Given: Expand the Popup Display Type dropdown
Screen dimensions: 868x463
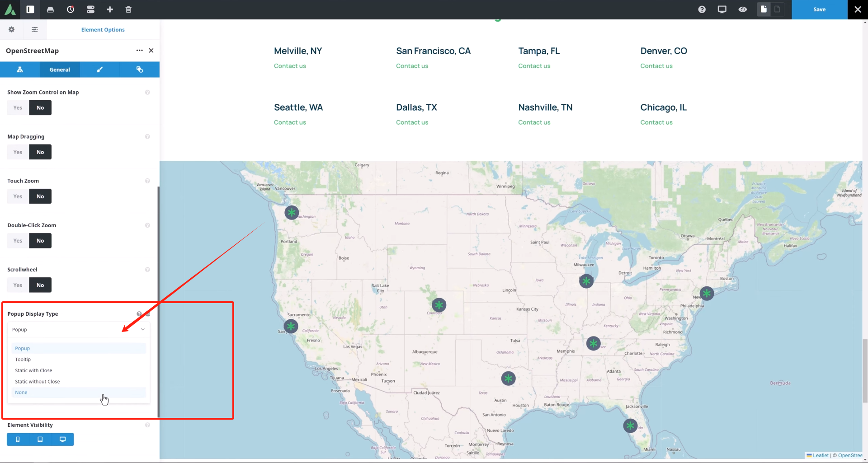Looking at the screenshot, I should pyautogui.click(x=78, y=330).
